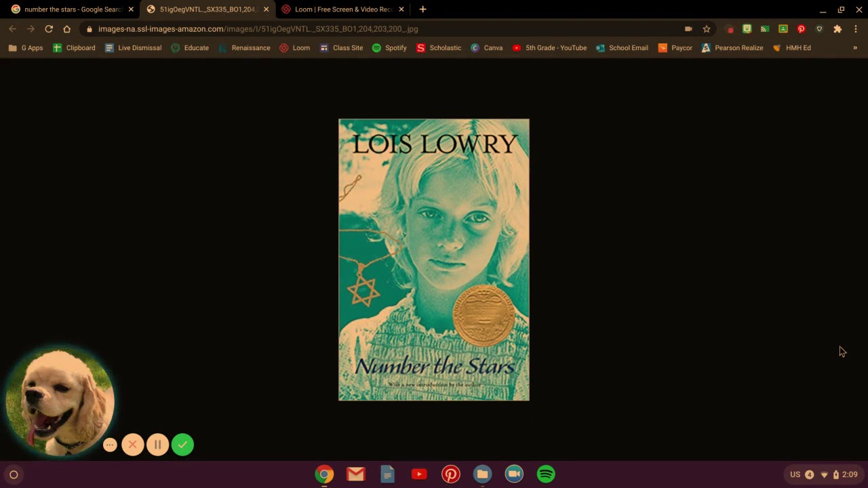
Task: Open the ChromeOS launcher
Action: pos(14,474)
